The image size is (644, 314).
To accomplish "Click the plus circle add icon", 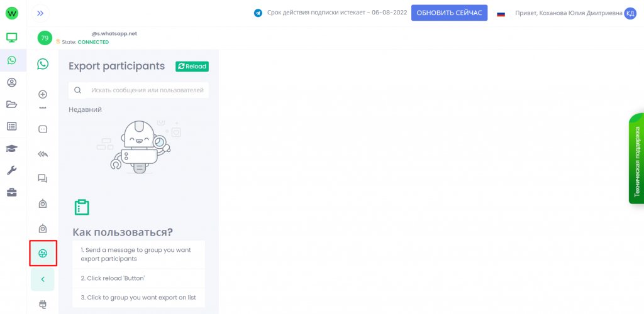I will pos(43,94).
